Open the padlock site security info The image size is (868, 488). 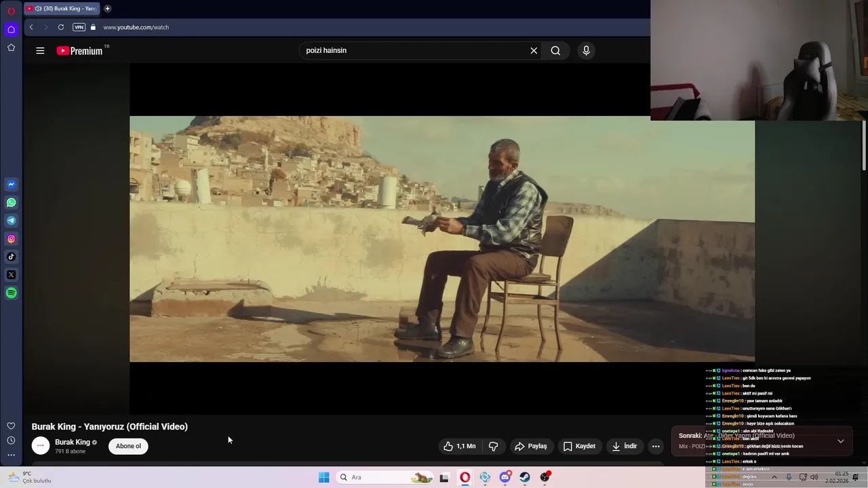93,27
